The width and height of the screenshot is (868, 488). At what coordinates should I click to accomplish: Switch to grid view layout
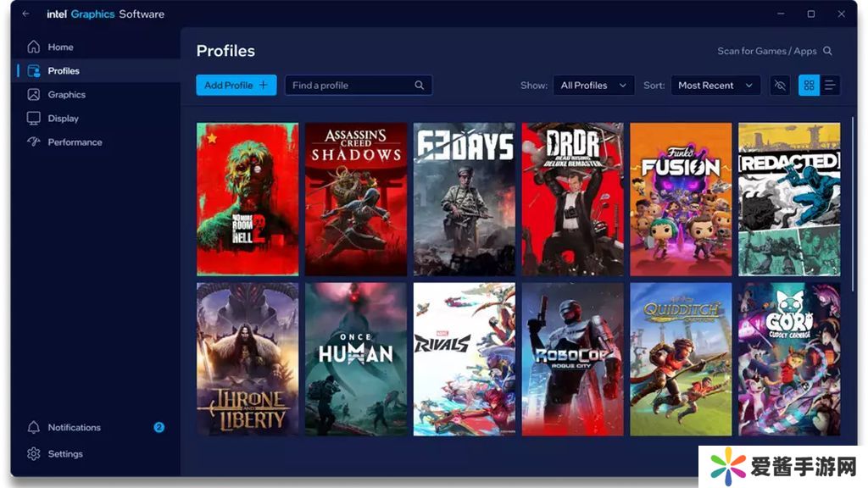point(809,86)
